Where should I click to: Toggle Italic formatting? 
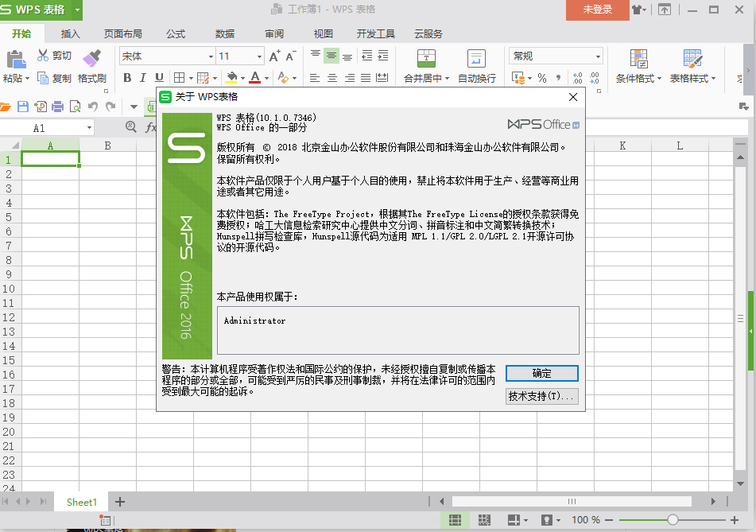(x=143, y=78)
